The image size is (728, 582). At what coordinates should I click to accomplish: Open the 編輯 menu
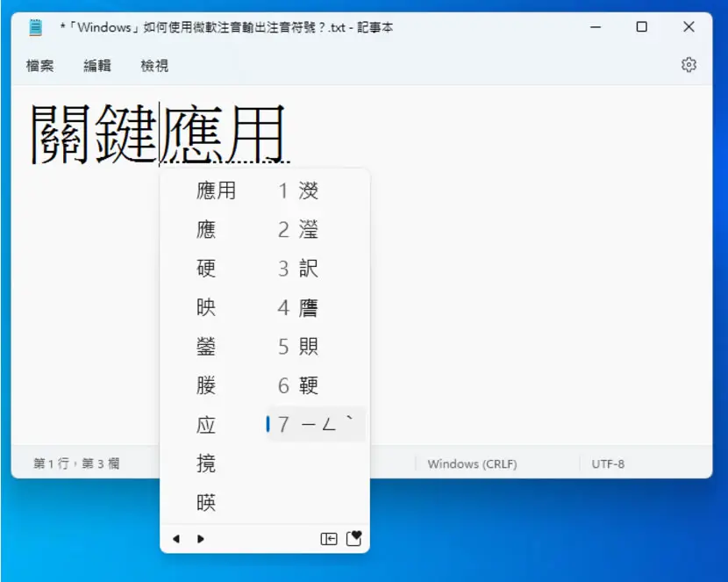pos(97,66)
